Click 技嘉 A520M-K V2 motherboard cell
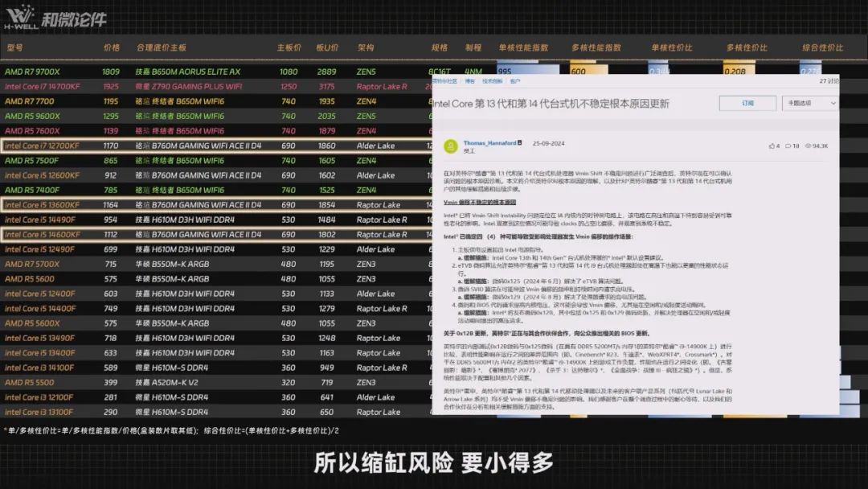Viewport: 868px width, 489px height. (x=166, y=383)
